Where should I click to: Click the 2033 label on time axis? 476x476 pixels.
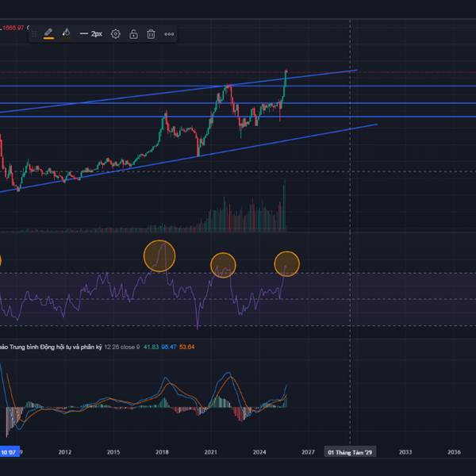[405, 452]
